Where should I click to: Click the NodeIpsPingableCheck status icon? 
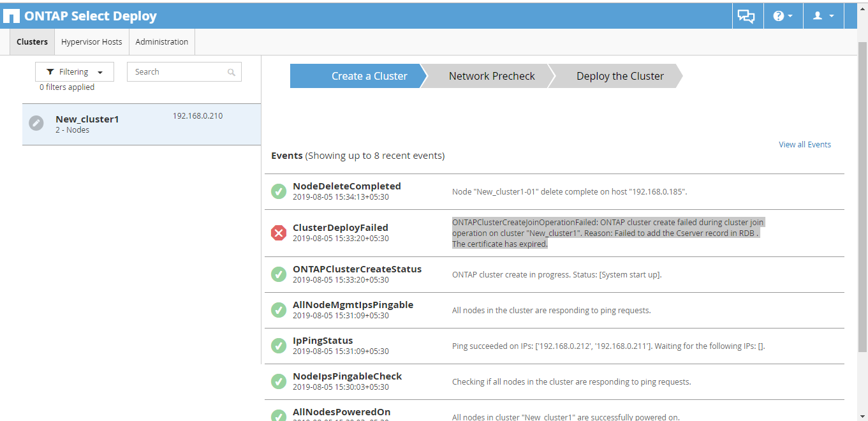pyautogui.click(x=279, y=381)
